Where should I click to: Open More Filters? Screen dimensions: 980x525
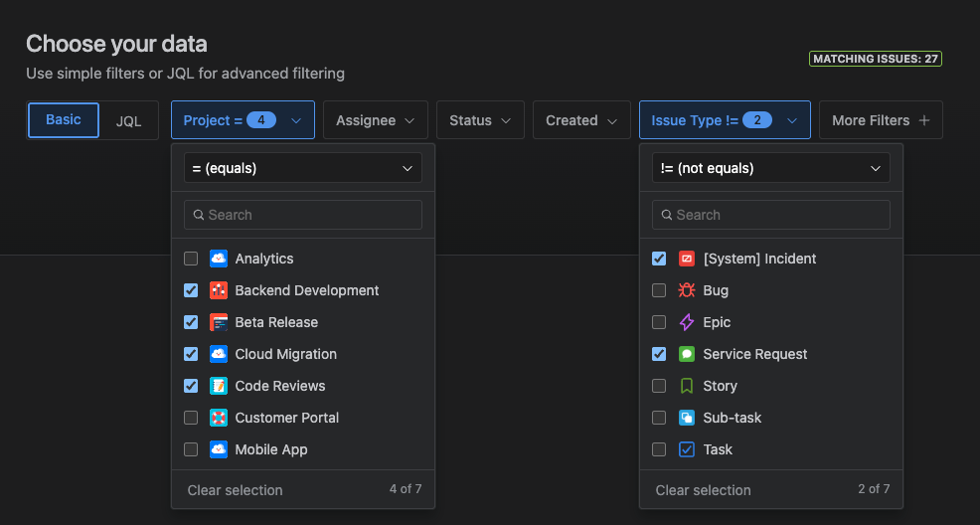tap(881, 120)
